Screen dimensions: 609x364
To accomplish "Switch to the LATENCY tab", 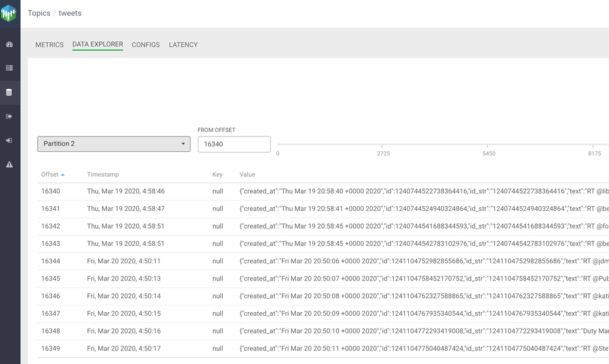I will tap(183, 45).
